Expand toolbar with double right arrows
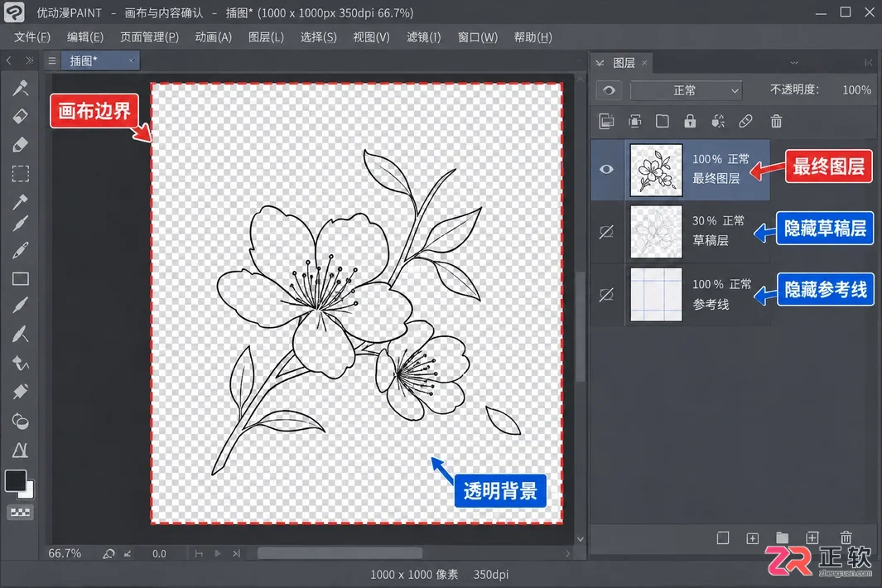The image size is (882, 588). 29,60
